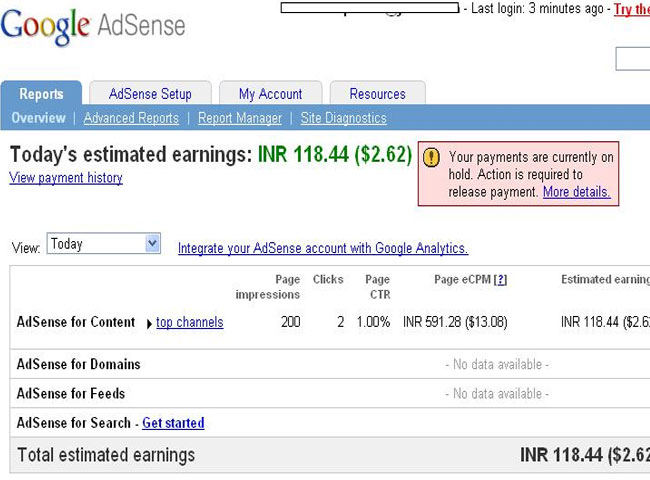The image size is (650, 480).
Task: Click the Last login: 3 minutes ago text
Action: 537,9
